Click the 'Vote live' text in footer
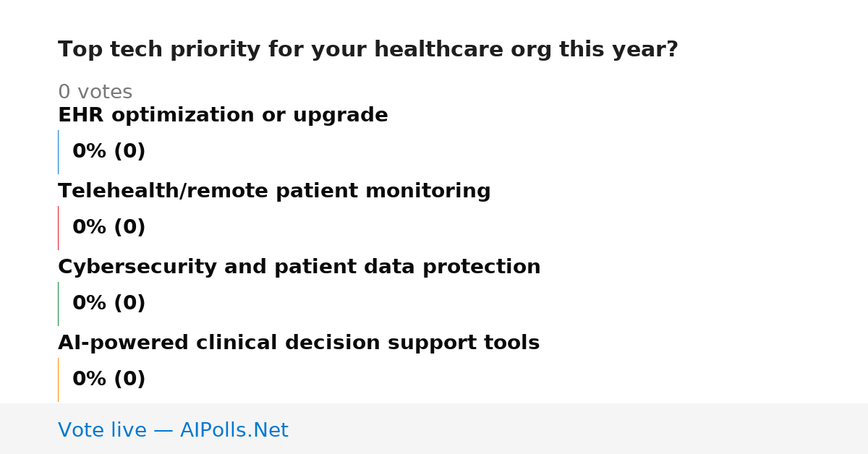868x454 pixels. click(x=102, y=431)
